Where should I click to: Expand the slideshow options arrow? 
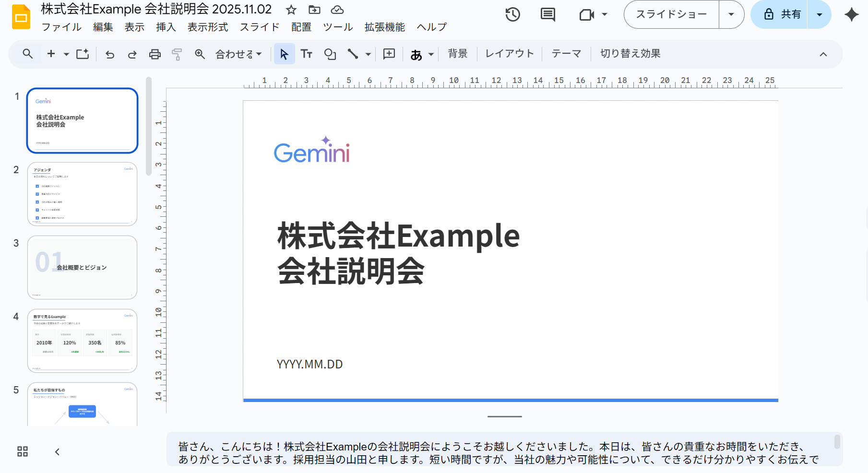point(731,14)
